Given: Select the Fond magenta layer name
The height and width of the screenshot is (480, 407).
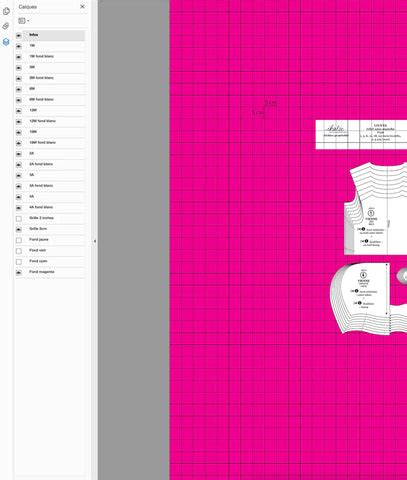Looking at the screenshot, I should point(42,272).
